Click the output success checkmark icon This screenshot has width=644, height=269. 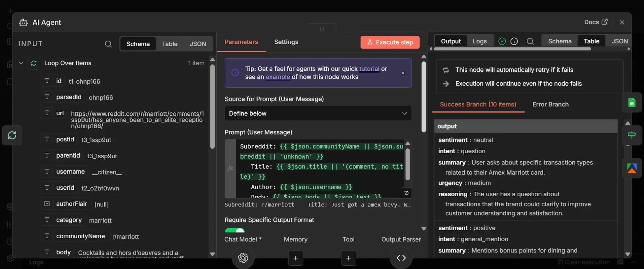pyautogui.click(x=502, y=41)
